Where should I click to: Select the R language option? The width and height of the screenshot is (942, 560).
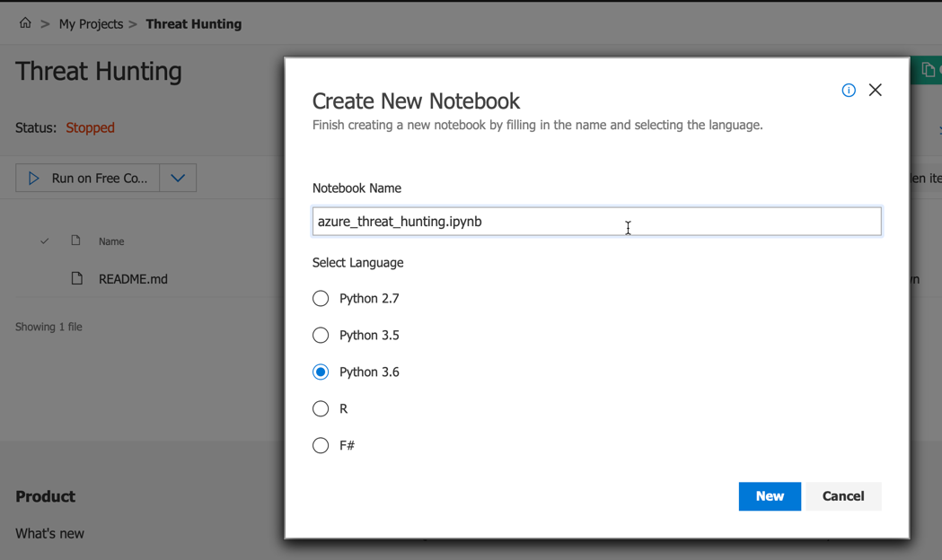pyautogui.click(x=321, y=408)
